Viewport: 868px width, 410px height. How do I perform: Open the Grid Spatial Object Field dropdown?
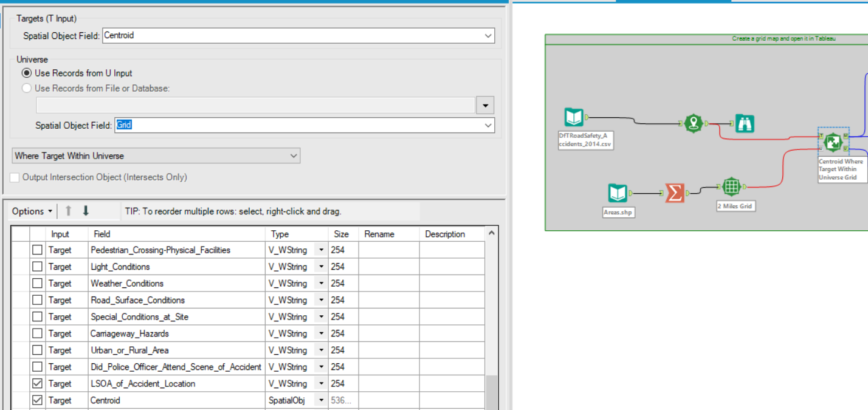487,125
